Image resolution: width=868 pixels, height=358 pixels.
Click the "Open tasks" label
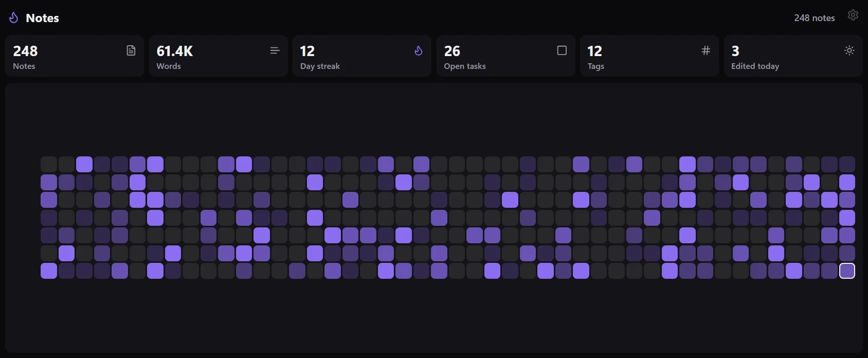(x=465, y=66)
